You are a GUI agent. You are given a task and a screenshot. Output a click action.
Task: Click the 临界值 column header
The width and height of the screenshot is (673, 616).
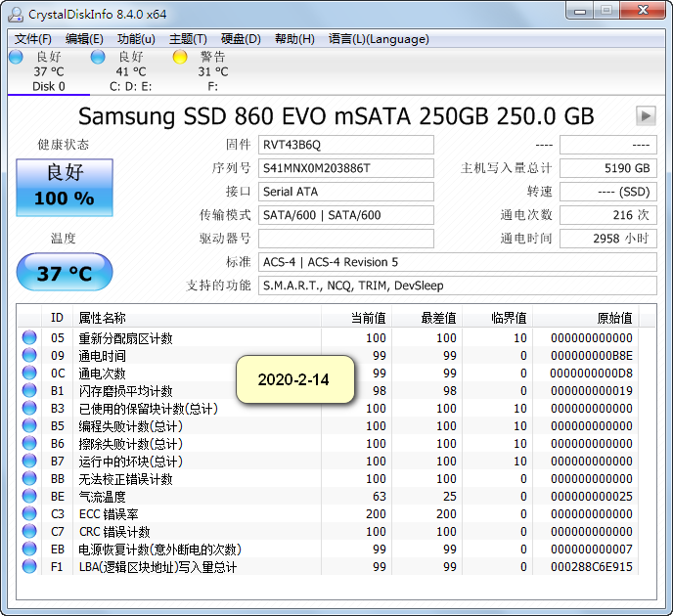tap(498, 318)
